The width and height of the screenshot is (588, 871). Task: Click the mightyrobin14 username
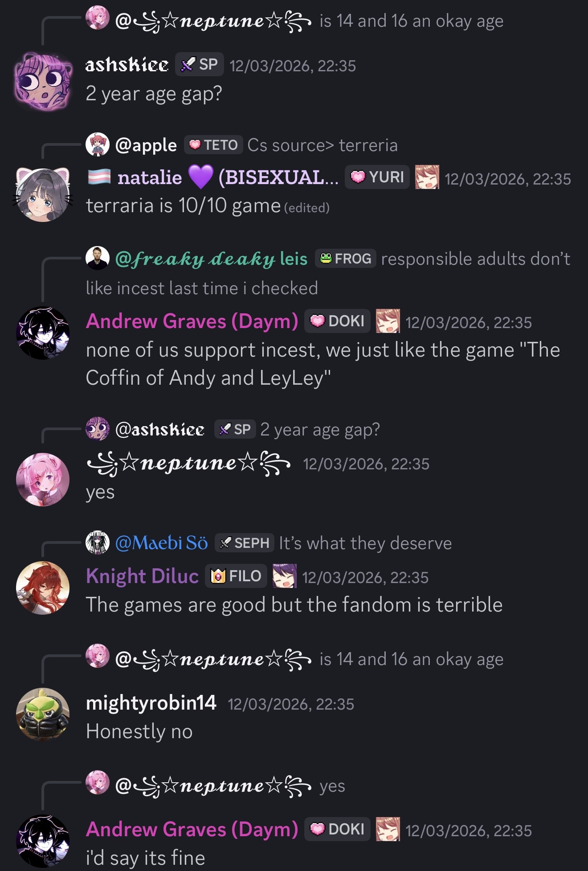pos(151,703)
